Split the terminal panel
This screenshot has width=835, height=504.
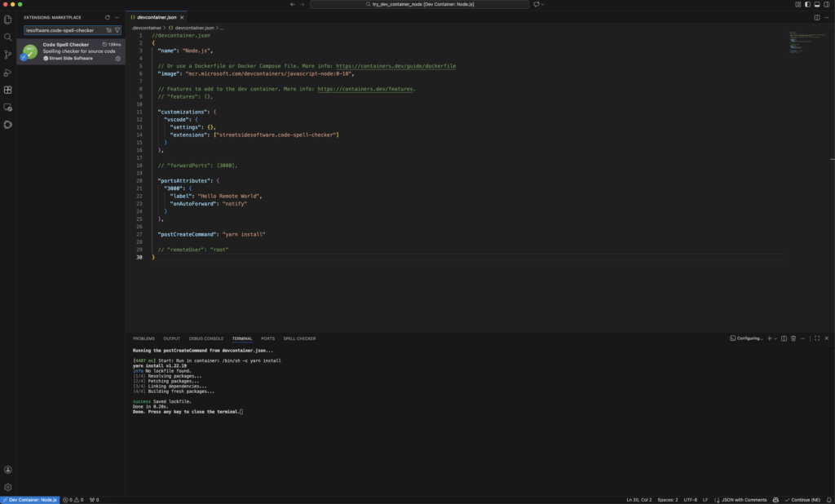point(784,338)
